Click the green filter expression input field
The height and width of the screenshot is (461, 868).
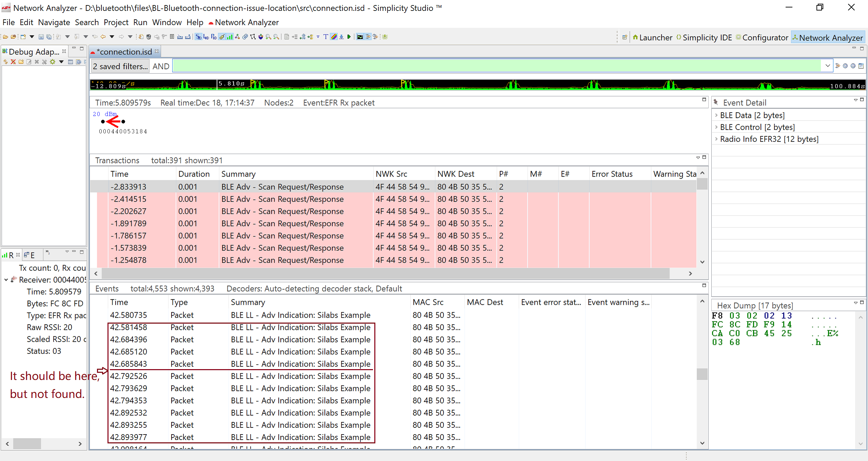496,66
